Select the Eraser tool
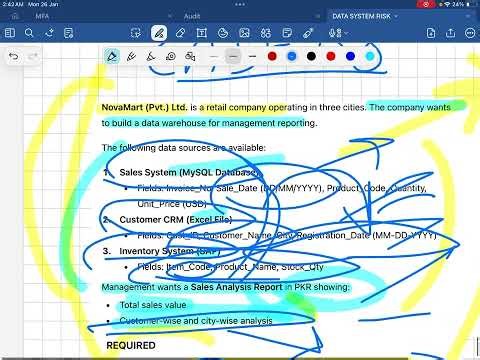Screen dimensions: 480x360 (x=180, y=33)
